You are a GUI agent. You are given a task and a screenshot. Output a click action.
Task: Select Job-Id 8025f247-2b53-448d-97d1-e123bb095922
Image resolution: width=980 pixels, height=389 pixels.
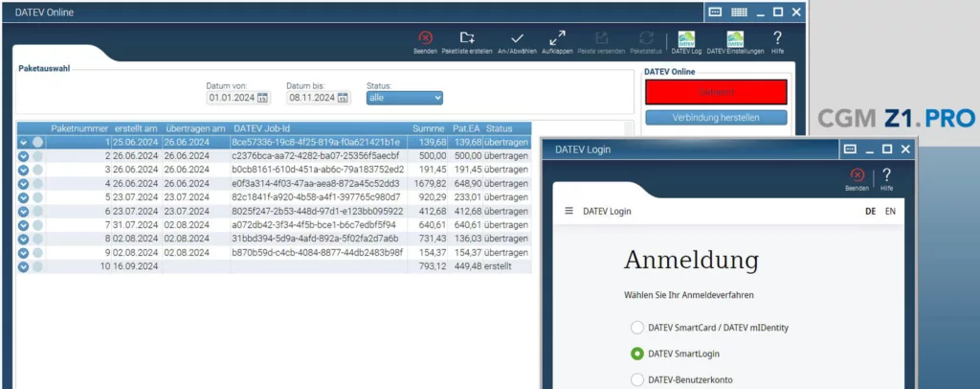point(318,211)
